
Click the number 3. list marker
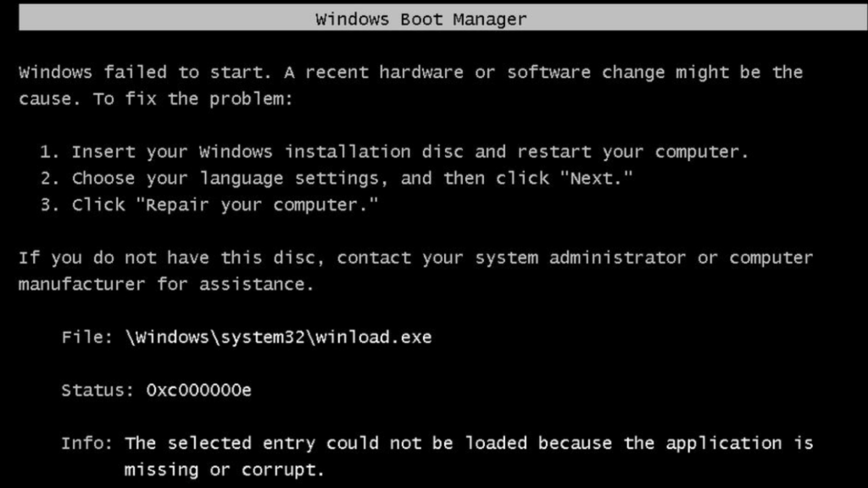49,205
